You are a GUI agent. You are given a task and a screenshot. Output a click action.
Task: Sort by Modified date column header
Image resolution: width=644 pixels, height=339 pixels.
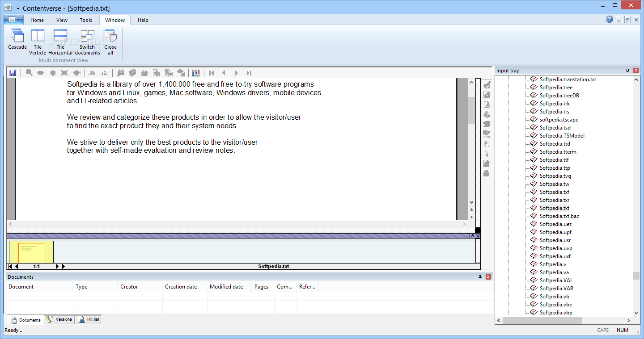(x=229, y=287)
